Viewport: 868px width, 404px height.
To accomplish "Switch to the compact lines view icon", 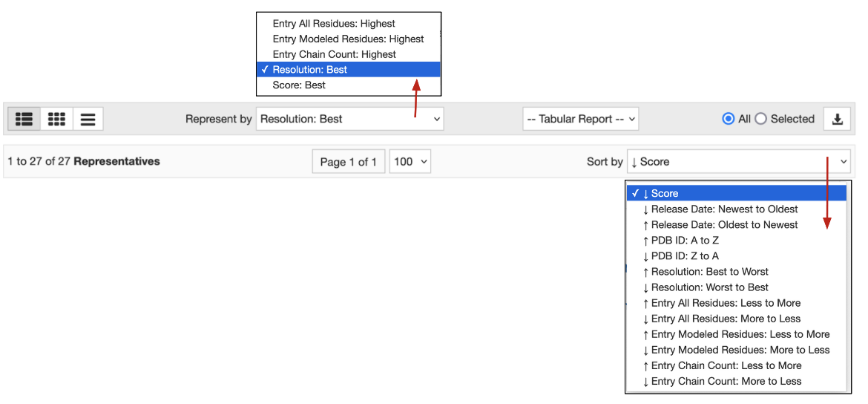I will pos(88,119).
